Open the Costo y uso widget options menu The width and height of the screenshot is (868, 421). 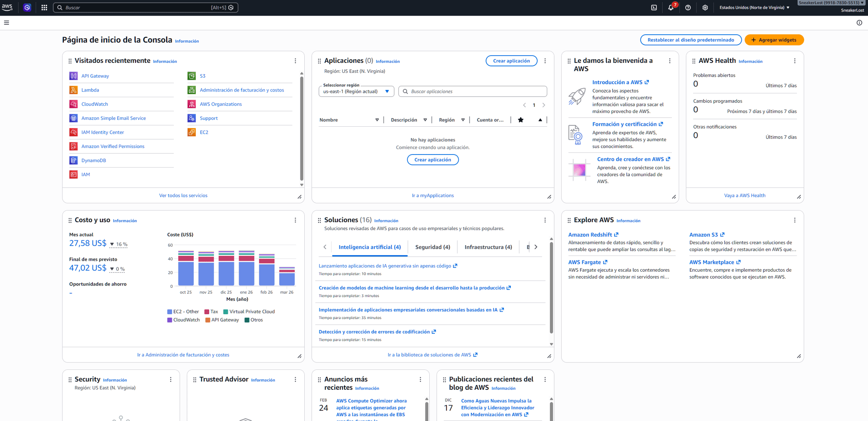pyautogui.click(x=296, y=220)
